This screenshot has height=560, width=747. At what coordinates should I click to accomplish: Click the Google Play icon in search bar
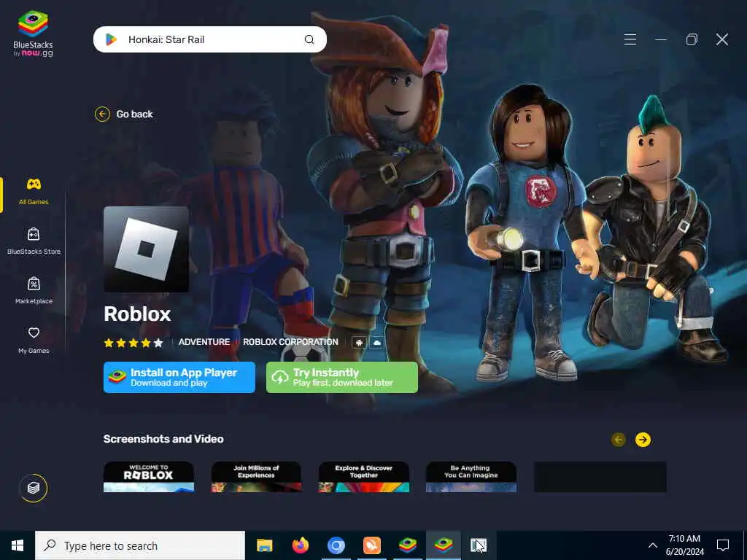[x=111, y=39]
